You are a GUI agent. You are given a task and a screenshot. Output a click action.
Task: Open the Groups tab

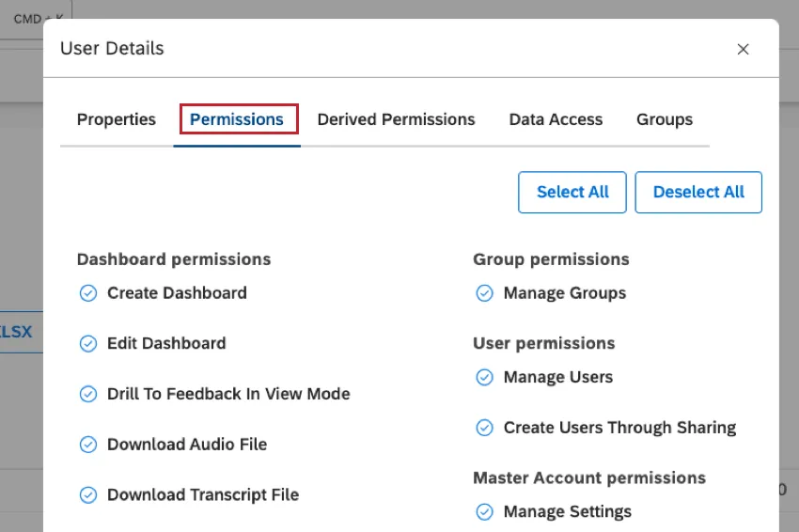665,119
